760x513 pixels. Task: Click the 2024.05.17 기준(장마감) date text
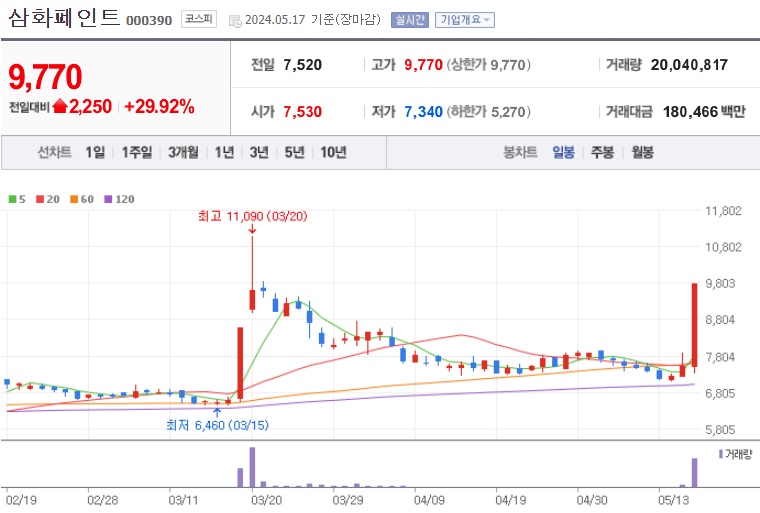313,20
